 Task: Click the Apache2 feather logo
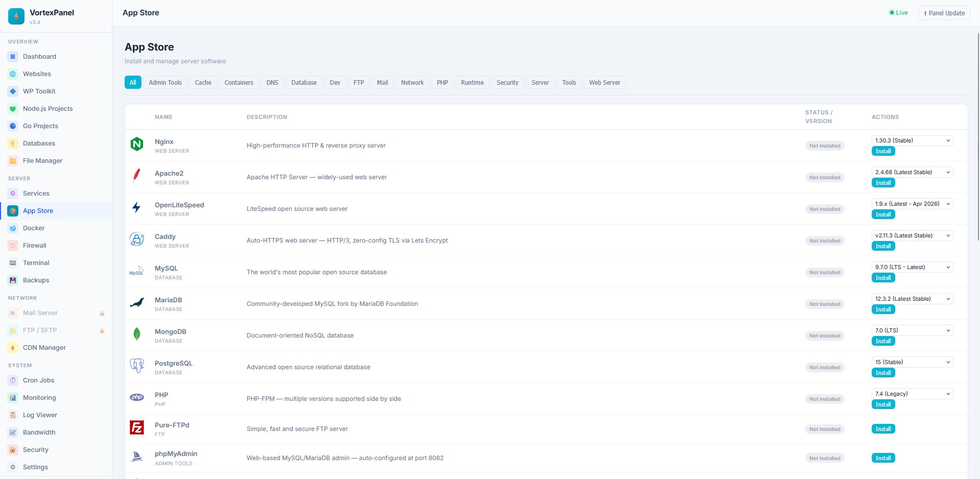137,176
